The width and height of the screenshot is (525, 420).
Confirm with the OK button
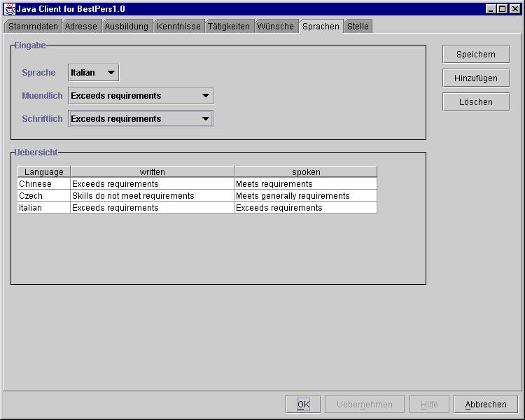coord(303,405)
